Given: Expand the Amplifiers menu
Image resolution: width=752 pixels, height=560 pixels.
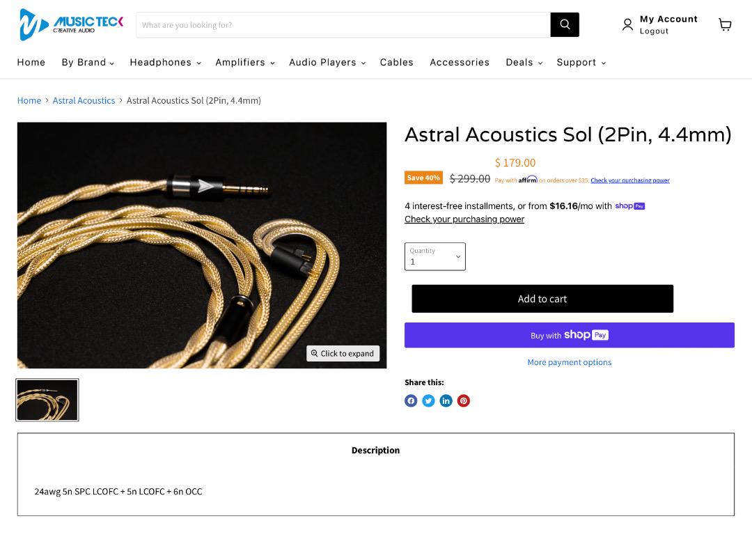Looking at the screenshot, I should click(x=244, y=63).
